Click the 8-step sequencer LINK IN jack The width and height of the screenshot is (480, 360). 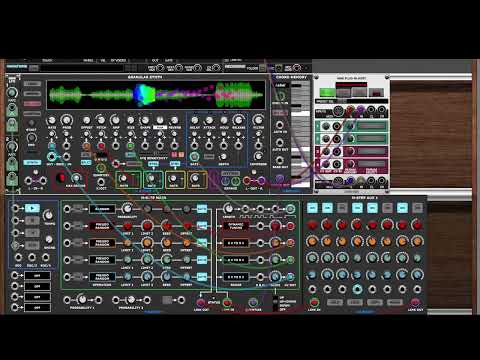click(x=314, y=302)
